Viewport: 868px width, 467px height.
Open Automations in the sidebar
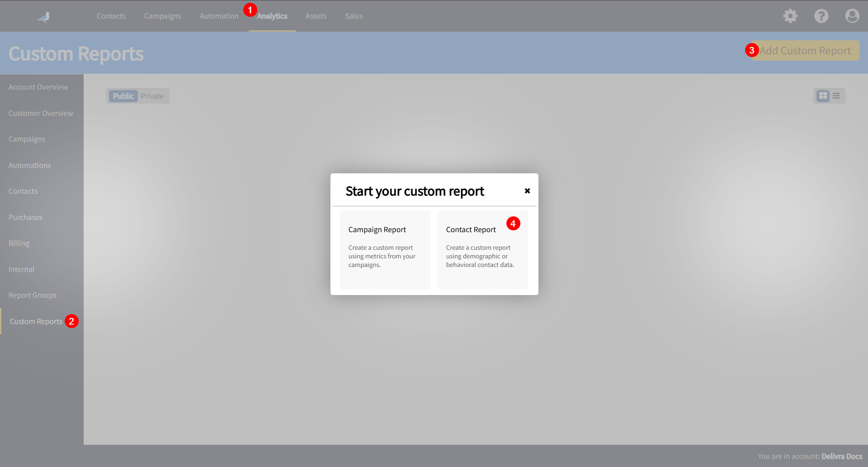click(30, 165)
